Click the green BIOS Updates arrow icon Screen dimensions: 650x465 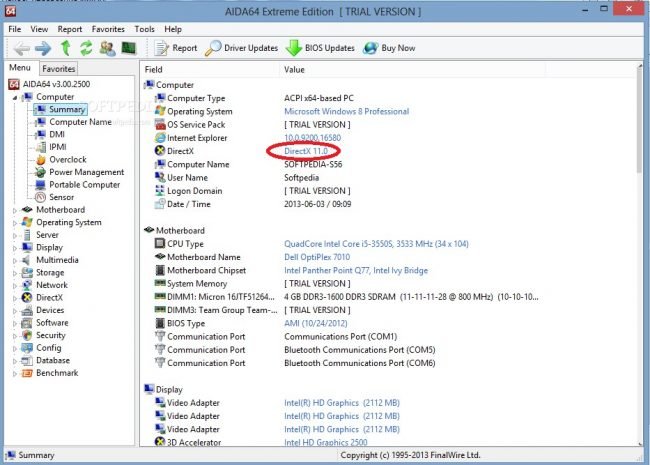pyautogui.click(x=295, y=47)
